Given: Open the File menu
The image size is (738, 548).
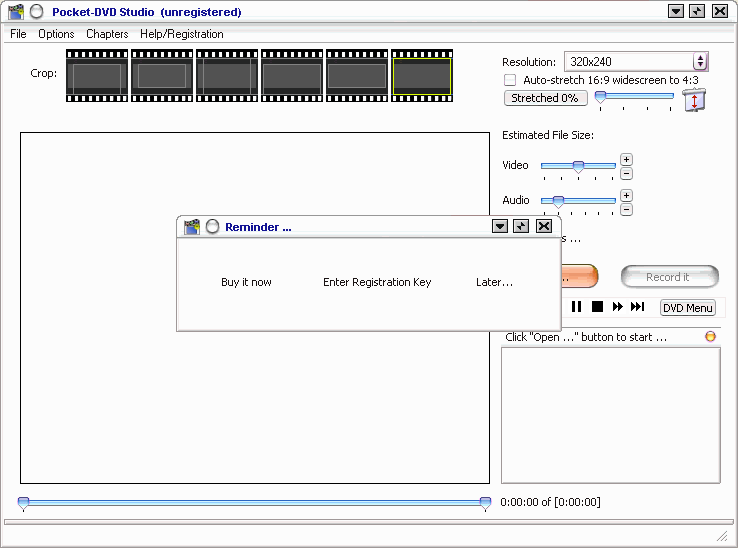Looking at the screenshot, I should 18,34.
